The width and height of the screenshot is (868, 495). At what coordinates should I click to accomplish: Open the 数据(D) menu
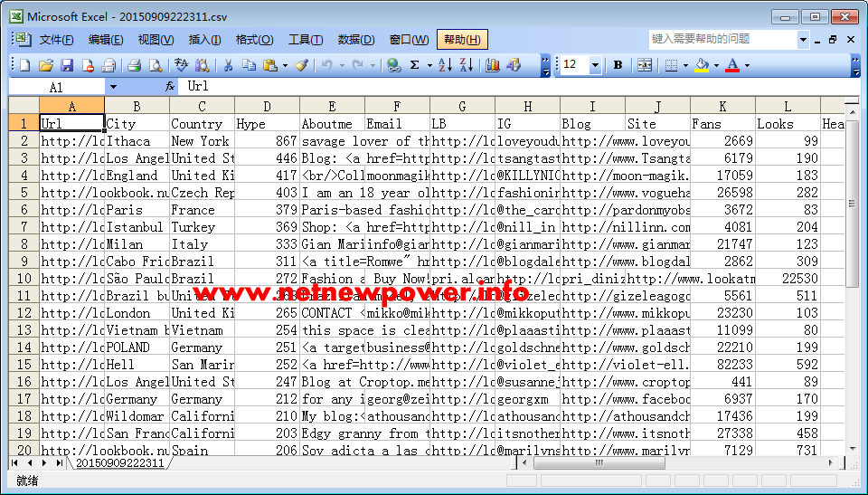pos(356,39)
